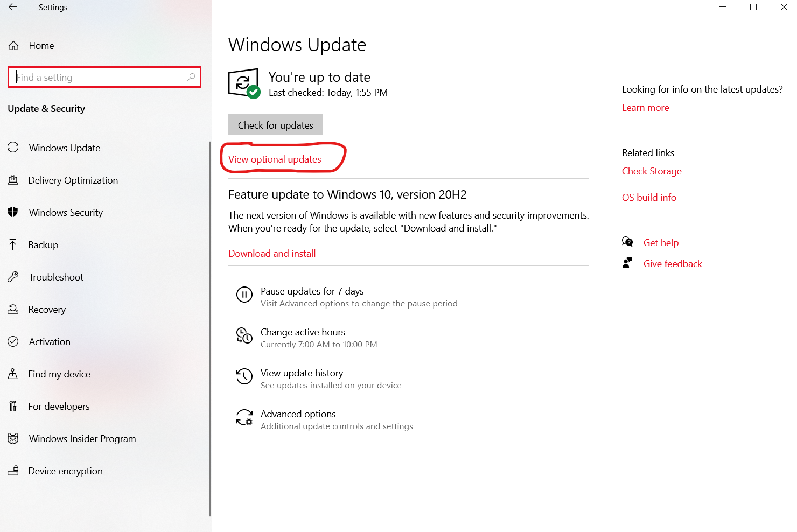Click the sidebar vertical scrollbar
The width and height of the screenshot is (797, 532).
(210, 328)
